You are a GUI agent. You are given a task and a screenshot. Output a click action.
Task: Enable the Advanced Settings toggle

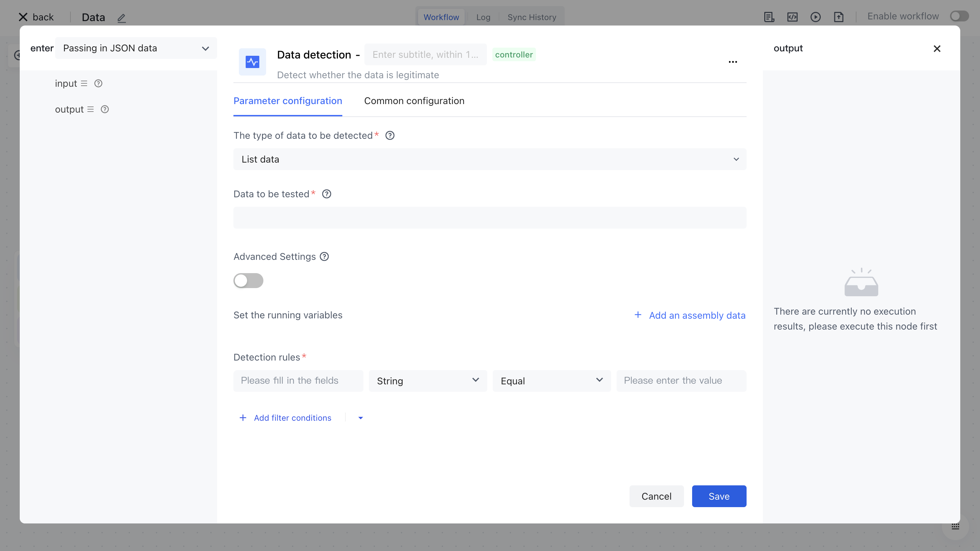click(x=248, y=281)
